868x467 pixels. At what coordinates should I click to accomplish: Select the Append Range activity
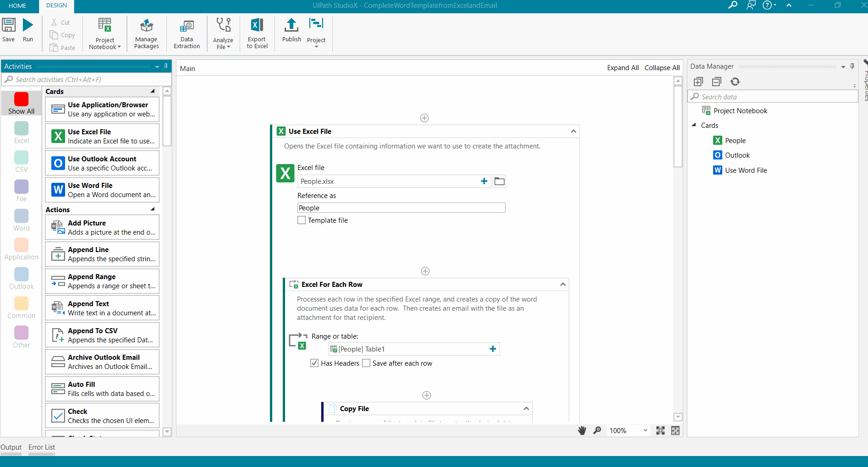point(102,281)
